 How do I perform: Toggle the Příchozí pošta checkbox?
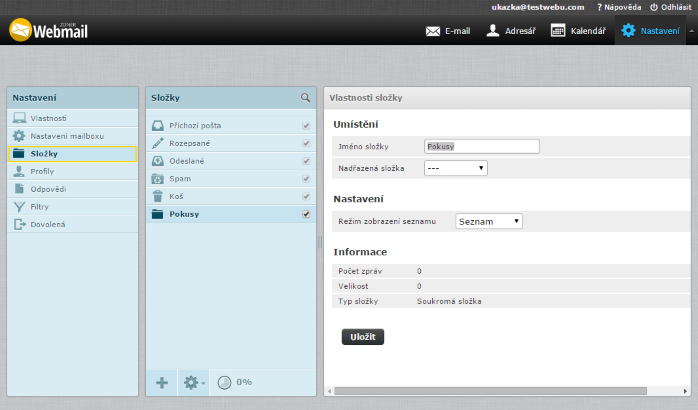pos(306,126)
